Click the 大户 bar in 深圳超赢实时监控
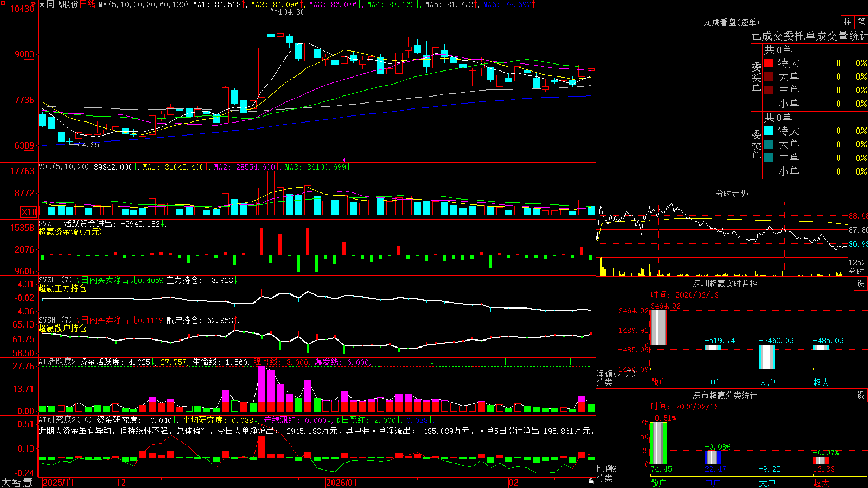The height and width of the screenshot is (488, 868). (x=767, y=357)
